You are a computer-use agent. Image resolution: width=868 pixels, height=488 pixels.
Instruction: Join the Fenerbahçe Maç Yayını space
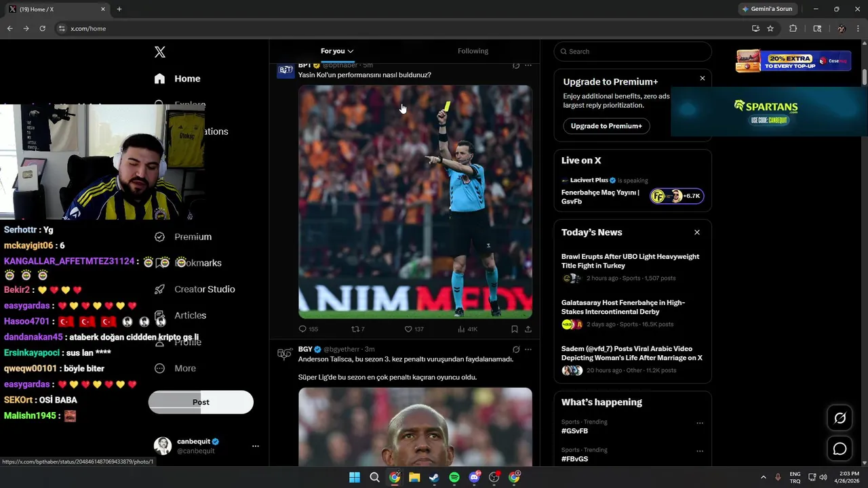pyautogui.click(x=600, y=197)
